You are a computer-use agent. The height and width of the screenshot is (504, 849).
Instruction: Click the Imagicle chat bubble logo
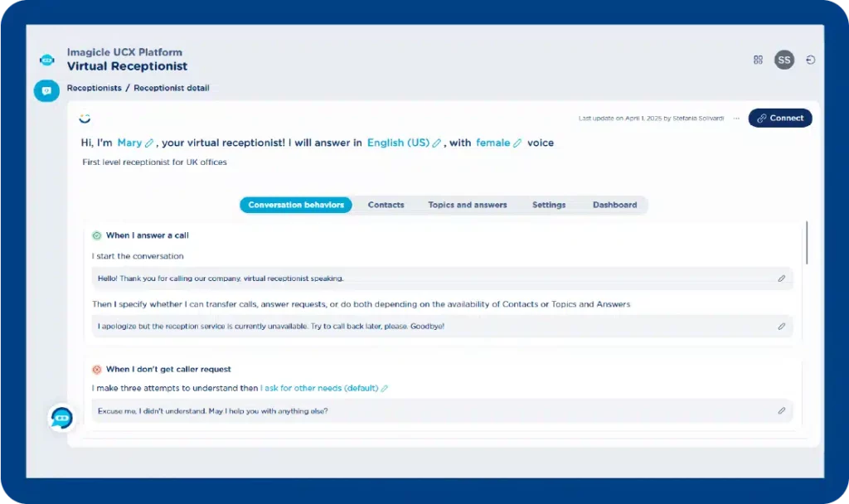(x=47, y=59)
